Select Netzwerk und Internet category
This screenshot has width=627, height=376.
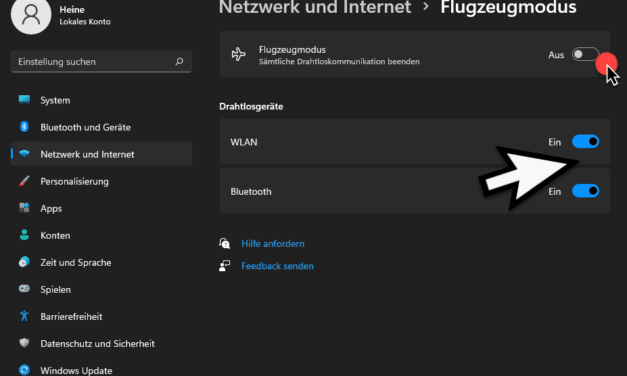click(x=101, y=154)
